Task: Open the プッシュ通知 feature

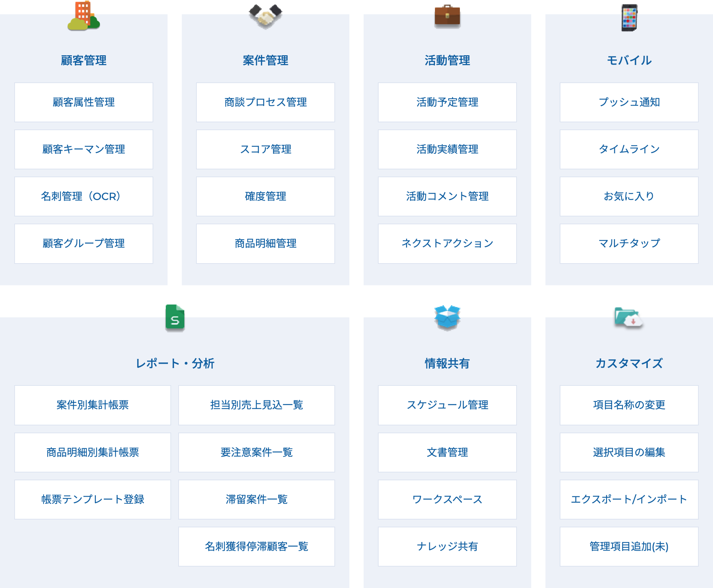Action: pyautogui.click(x=629, y=102)
